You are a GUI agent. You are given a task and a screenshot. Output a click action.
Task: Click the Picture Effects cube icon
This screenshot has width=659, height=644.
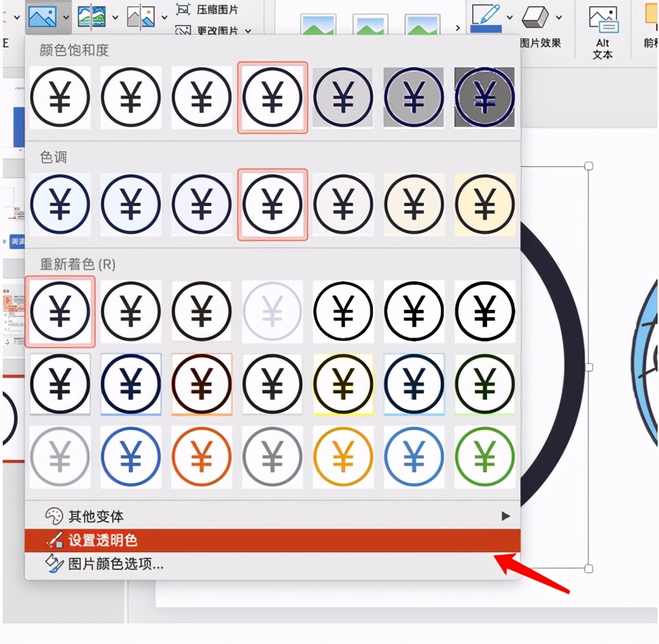click(x=537, y=16)
